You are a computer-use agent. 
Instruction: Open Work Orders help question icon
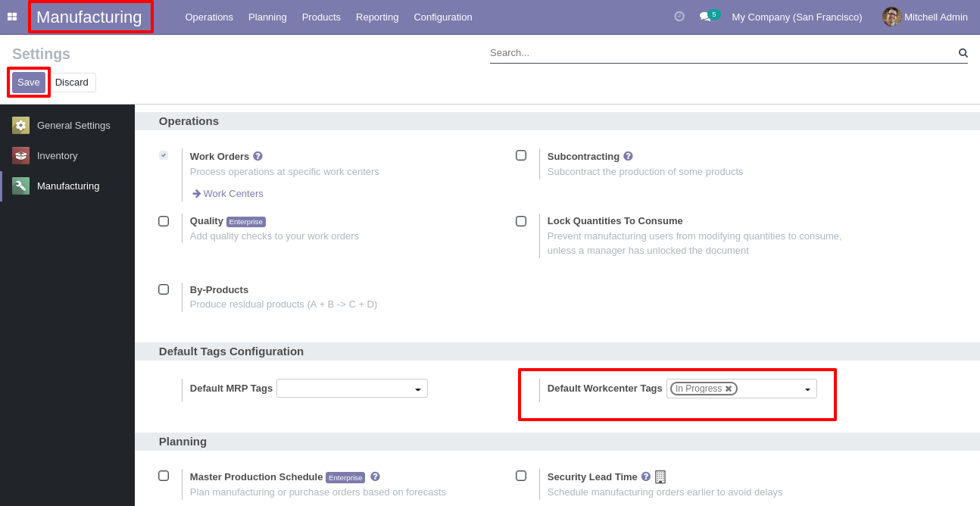click(257, 156)
